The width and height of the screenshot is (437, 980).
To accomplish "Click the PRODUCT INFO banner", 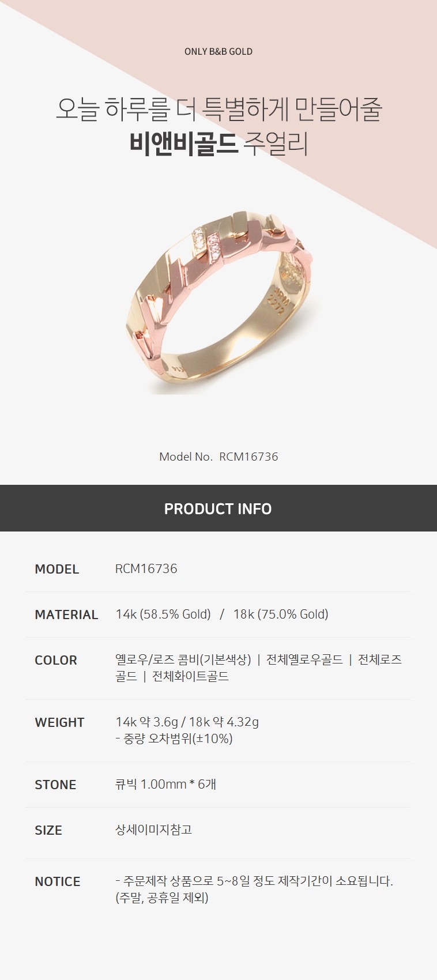I will pyautogui.click(x=218, y=508).
